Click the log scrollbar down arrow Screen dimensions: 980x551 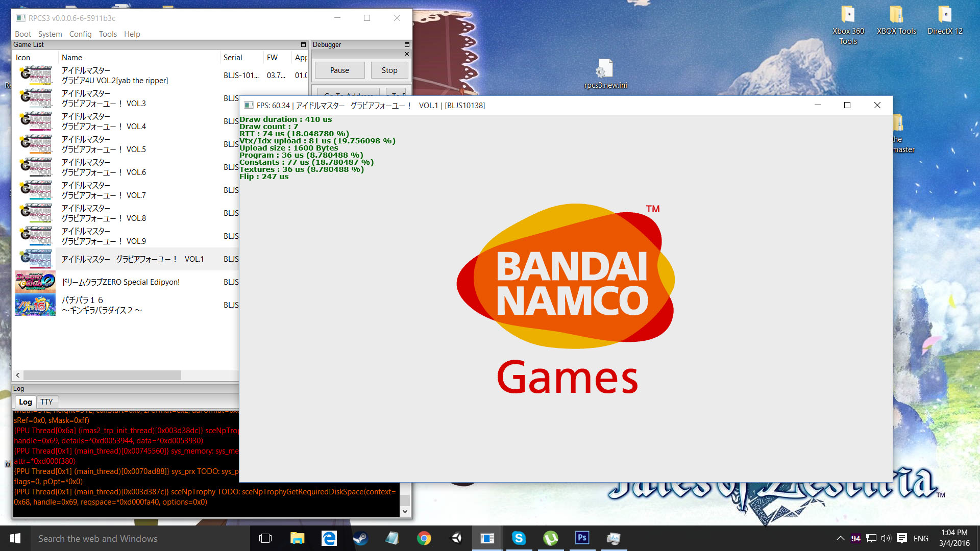tap(405, 511)
